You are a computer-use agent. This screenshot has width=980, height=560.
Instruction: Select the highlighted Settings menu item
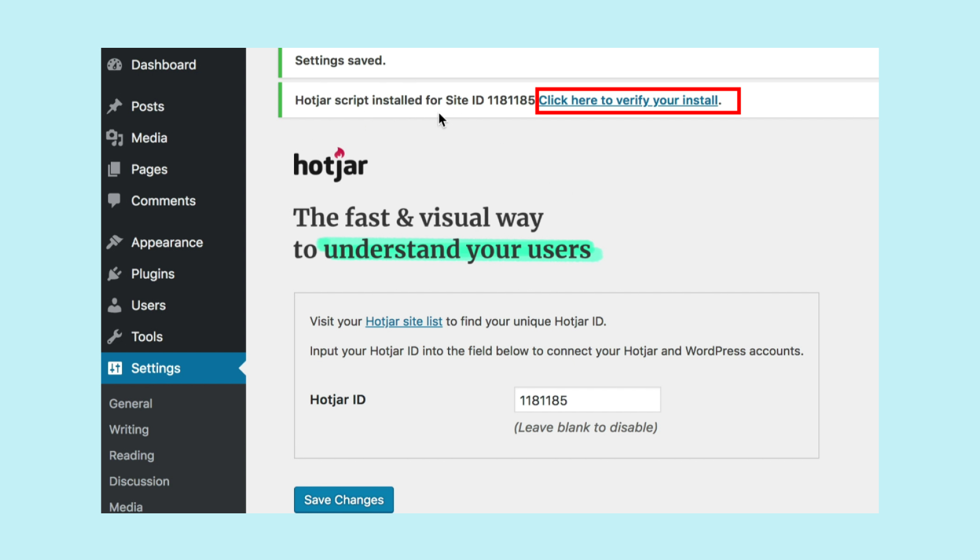click(x=173, y=368)
